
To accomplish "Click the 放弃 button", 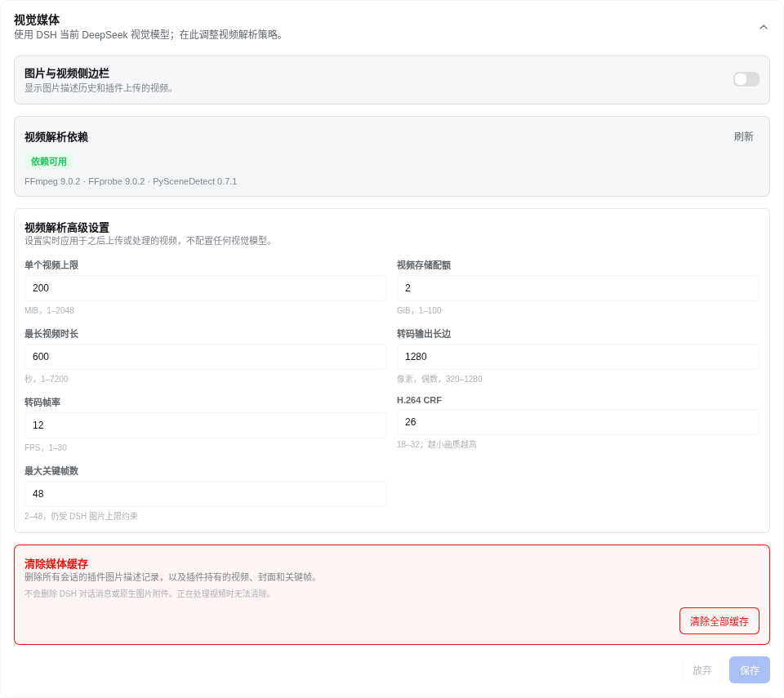I will 702,670.
